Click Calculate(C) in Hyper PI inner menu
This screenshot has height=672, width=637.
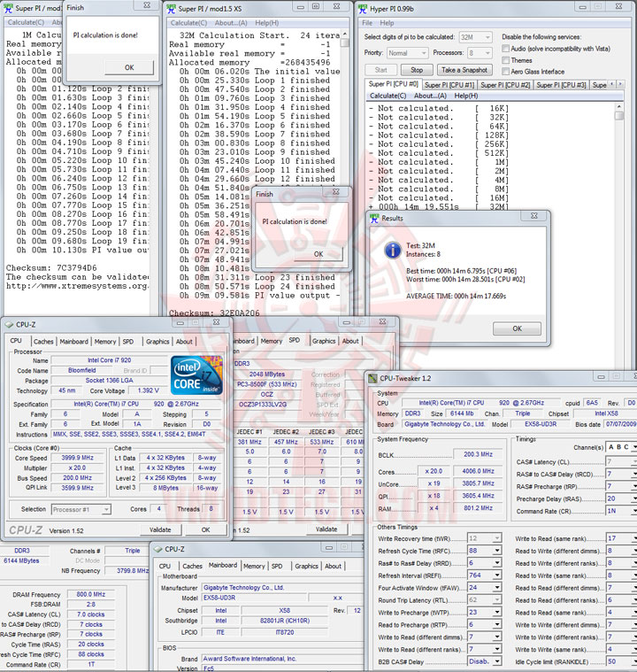(388, 96)
